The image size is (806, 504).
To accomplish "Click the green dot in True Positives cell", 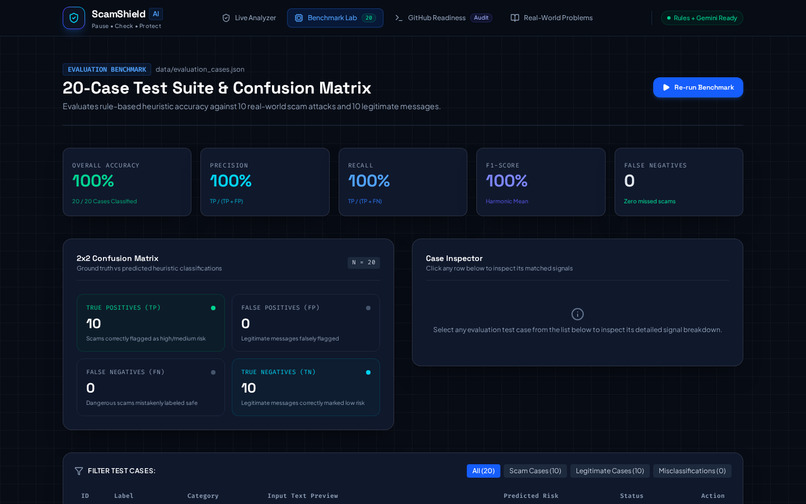I will pos(213,308).
